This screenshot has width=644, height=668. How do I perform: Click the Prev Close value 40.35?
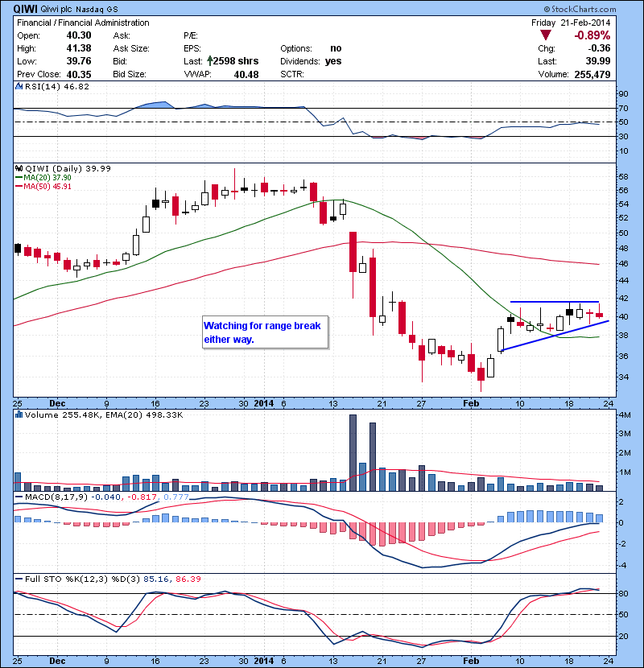[x=79, y=74]
